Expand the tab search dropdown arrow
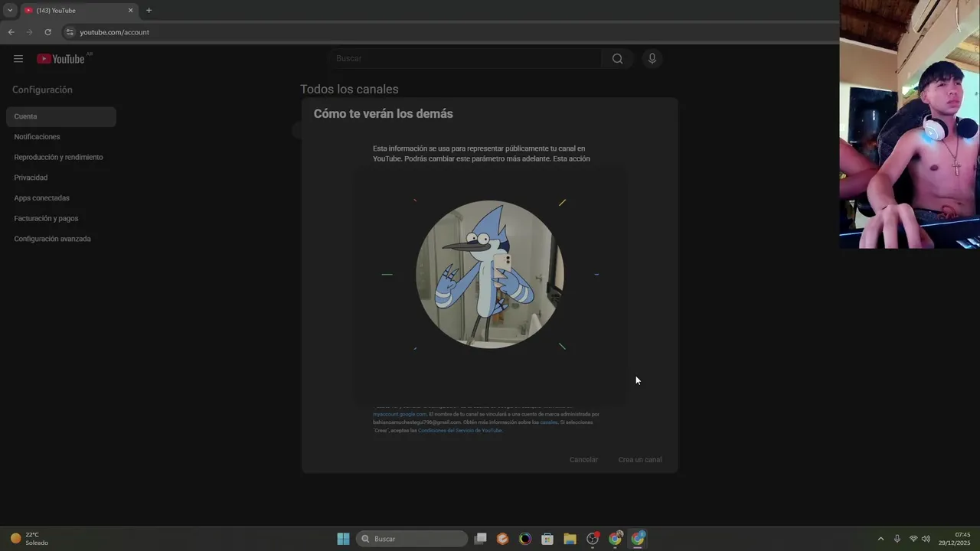The width and height of the screenshot is (980, 551). [x=10, y=11]
